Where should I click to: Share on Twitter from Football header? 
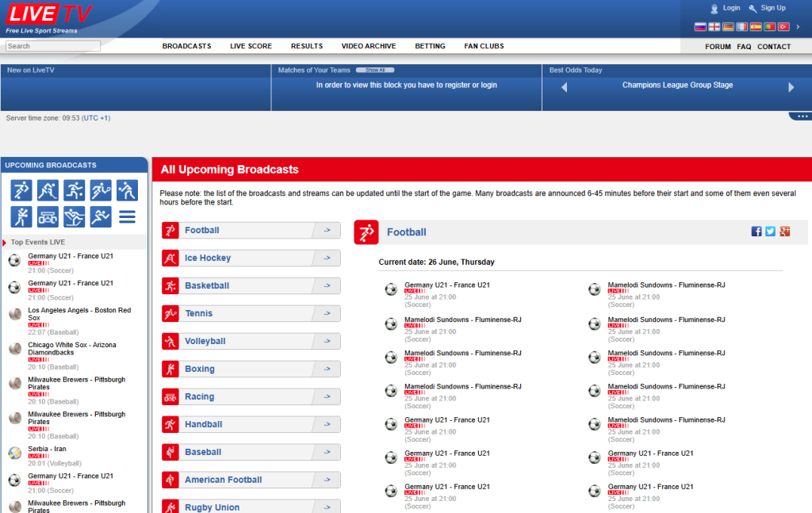[771, 232]
